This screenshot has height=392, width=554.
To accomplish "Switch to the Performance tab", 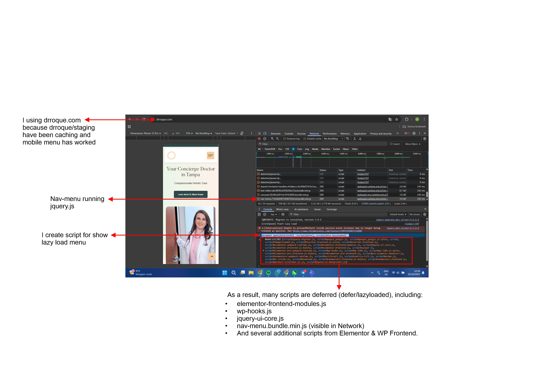I will pos(330,134).
